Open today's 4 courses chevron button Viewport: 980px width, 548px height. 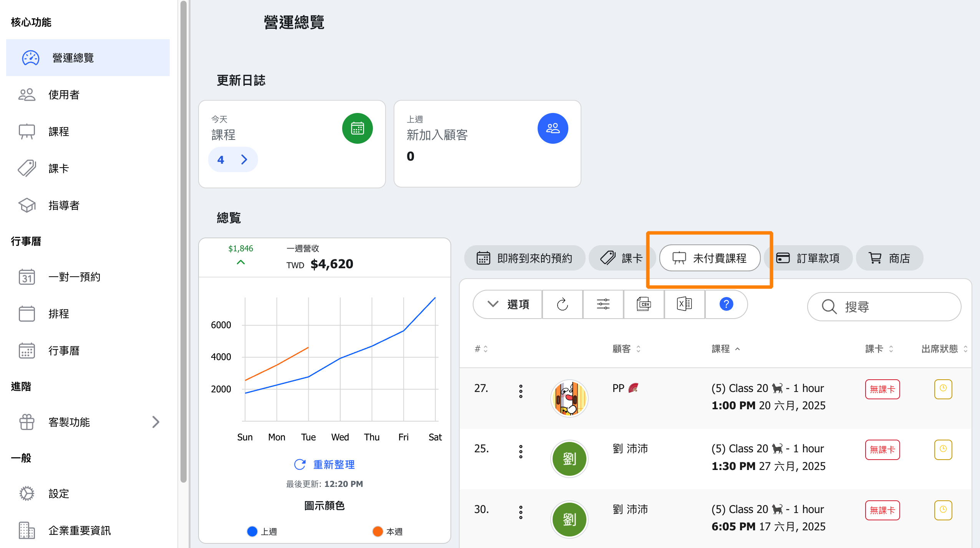233,159
